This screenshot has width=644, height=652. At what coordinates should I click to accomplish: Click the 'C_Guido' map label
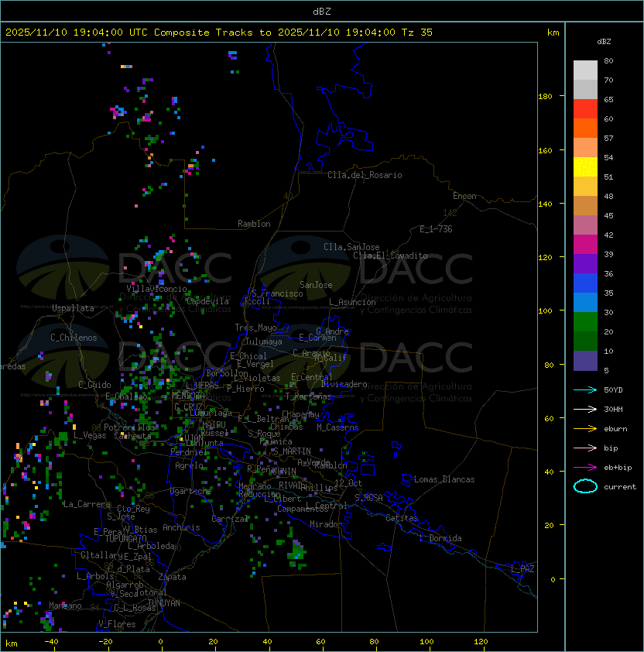(94, 385)
